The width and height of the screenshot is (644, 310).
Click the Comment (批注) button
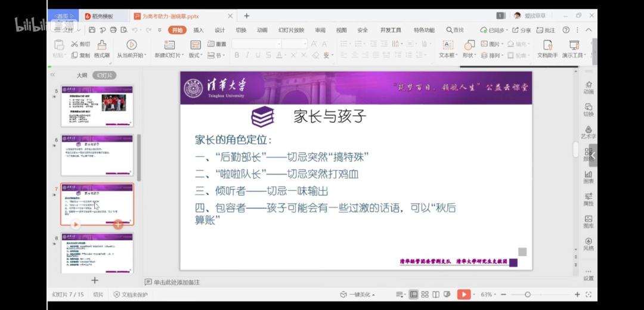pos(546,30)
